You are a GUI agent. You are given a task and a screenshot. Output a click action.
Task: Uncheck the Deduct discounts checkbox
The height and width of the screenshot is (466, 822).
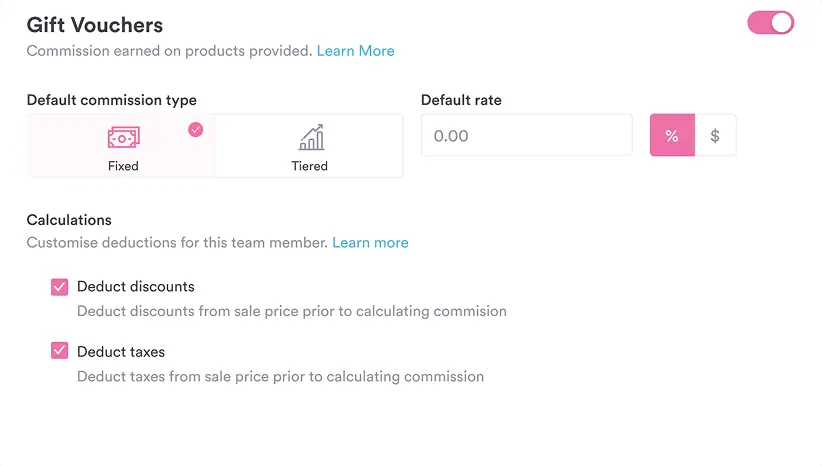(x=59, y=287)
